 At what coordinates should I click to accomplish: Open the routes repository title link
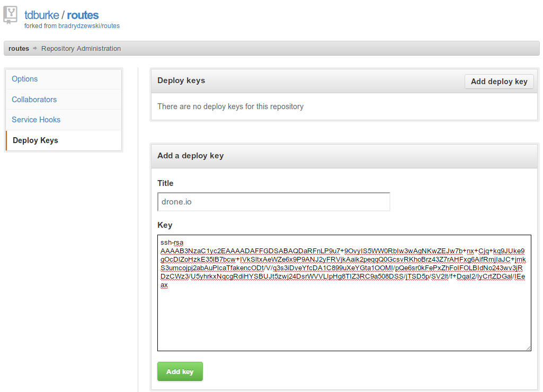pyautogui.click(x=83, y=15)
